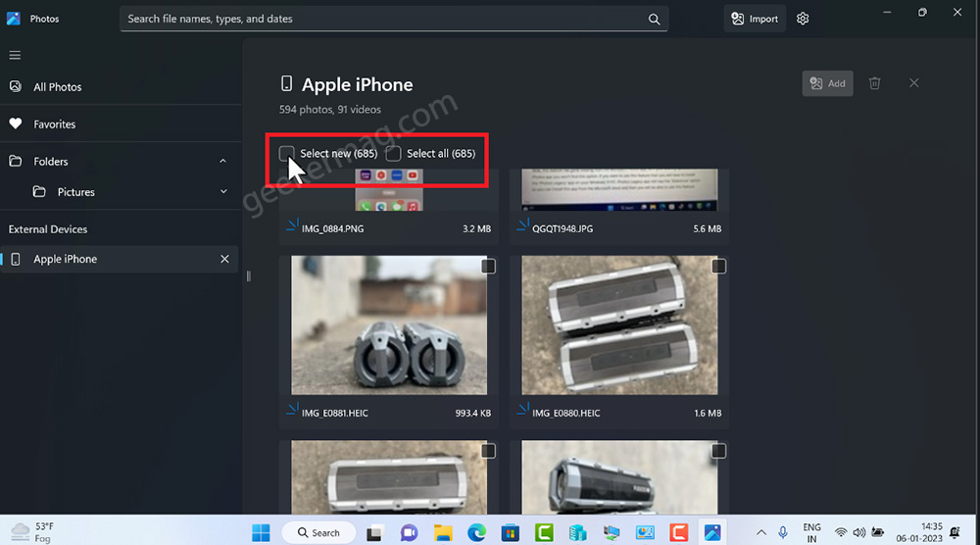Open the hamburger navigation menu

[x=15, y=55]
